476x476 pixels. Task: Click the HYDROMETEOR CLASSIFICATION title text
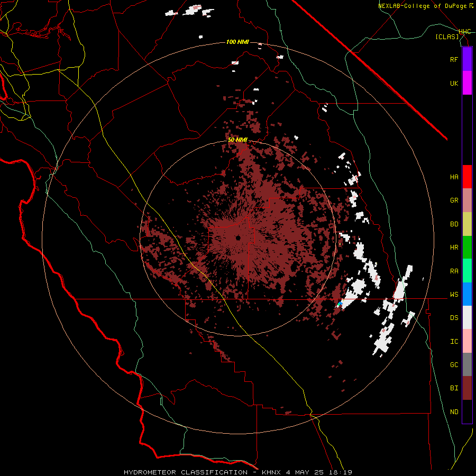coord(186,472)
